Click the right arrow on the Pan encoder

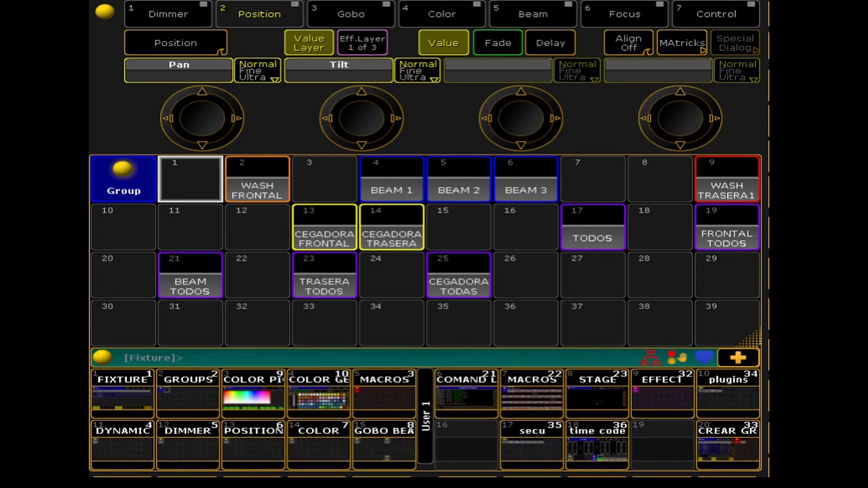point(237,118)
